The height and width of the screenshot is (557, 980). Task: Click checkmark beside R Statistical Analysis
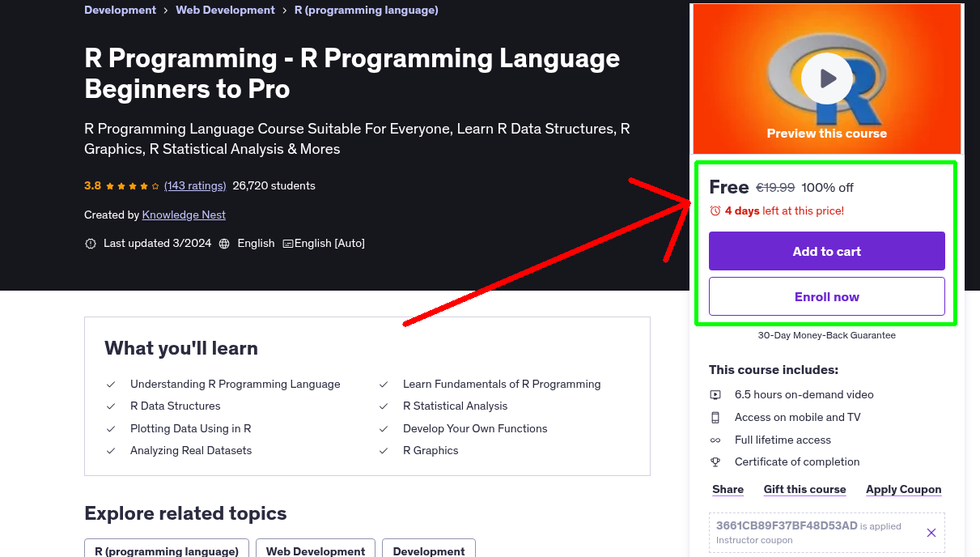click(384, 406)
